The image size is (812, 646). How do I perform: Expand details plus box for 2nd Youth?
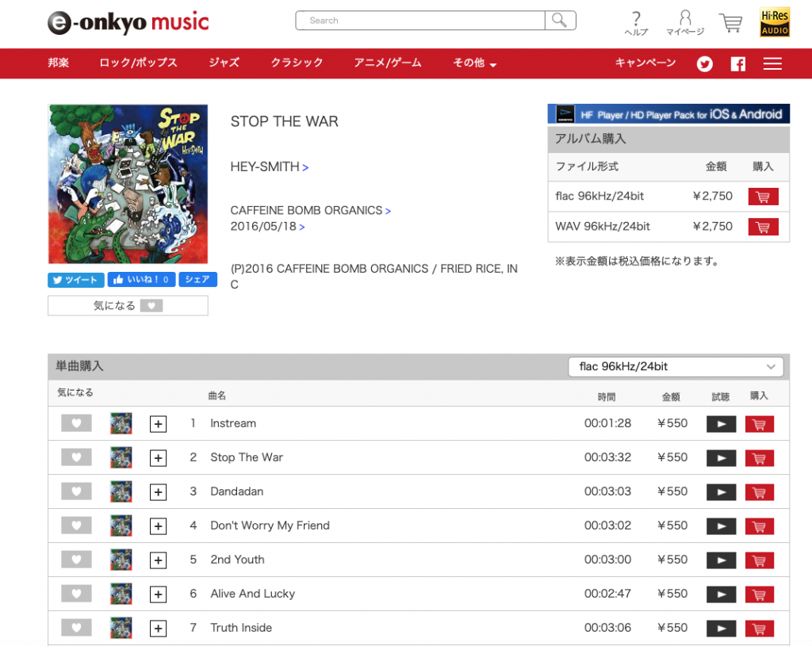(x=158, y=560)
